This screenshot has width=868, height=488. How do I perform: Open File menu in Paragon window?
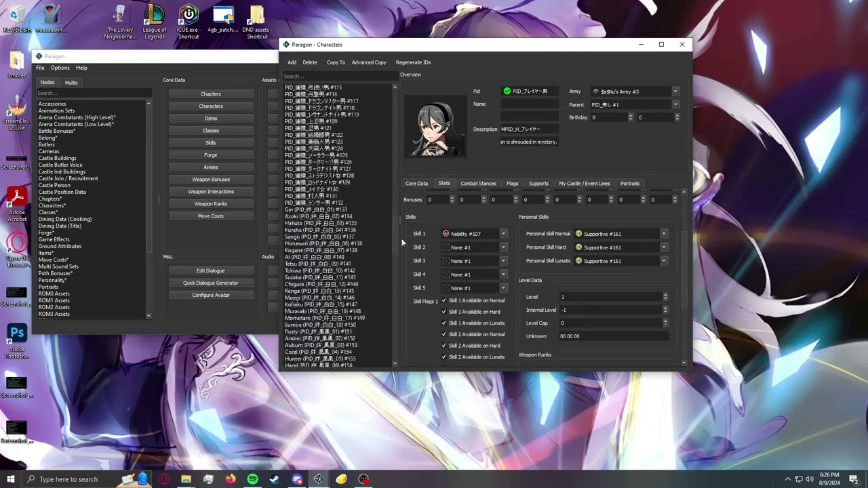[x=40, y=68]
